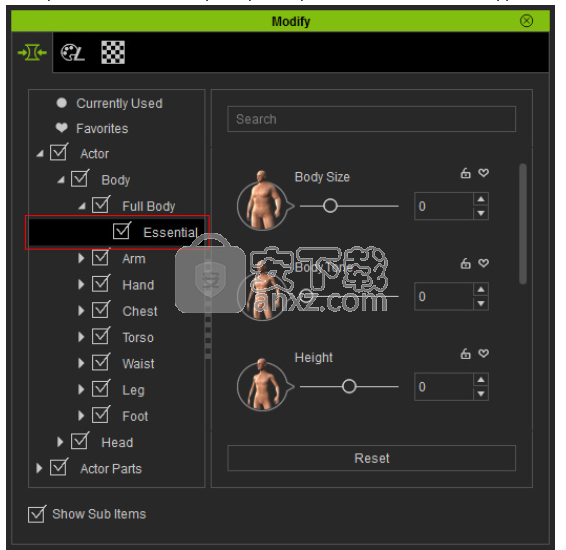Uncheck the Leg checkbox
The width and height of the screenshot is (566, 550).
click(101, 388)
